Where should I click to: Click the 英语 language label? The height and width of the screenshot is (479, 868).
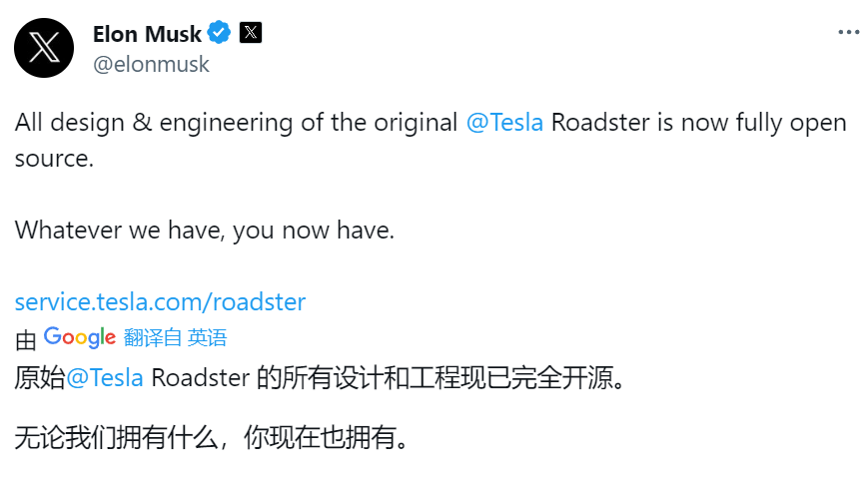(x=207, y=337)
